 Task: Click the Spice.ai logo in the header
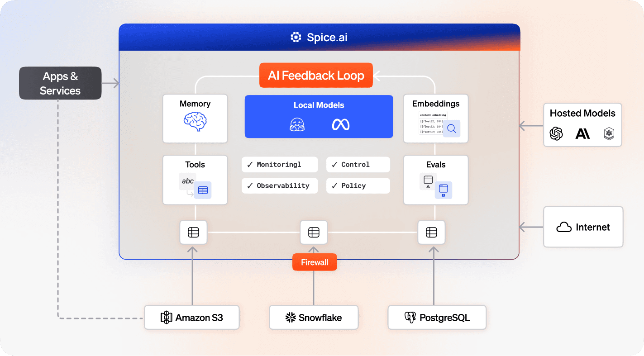296,37
